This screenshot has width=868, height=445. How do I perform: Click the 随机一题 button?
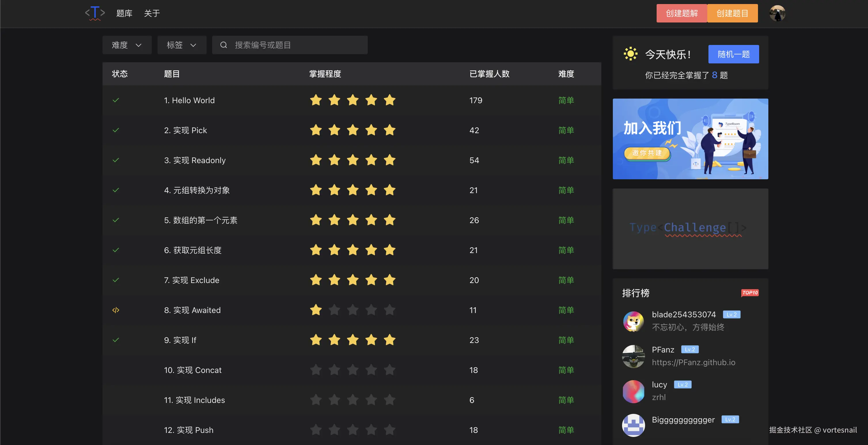point(733,54)
